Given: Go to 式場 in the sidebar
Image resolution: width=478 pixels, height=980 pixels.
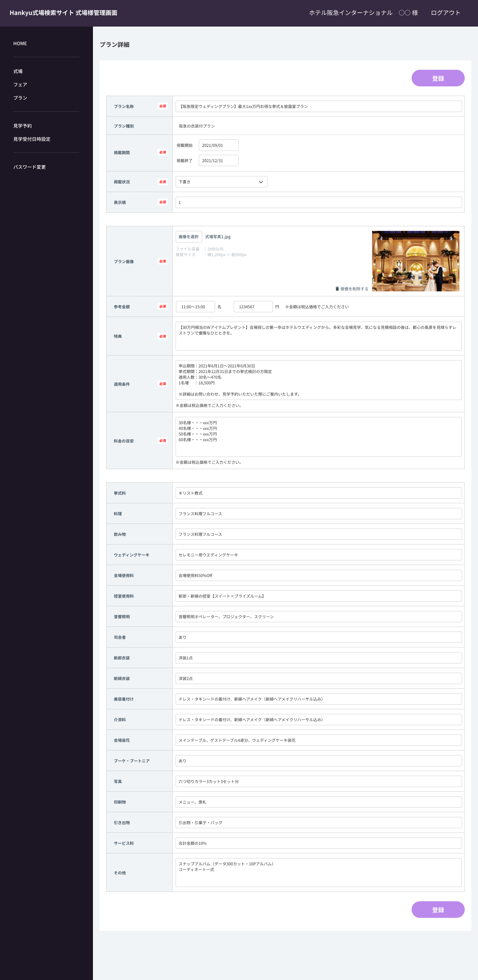Looking at the screenshot, I should point(18,71).
